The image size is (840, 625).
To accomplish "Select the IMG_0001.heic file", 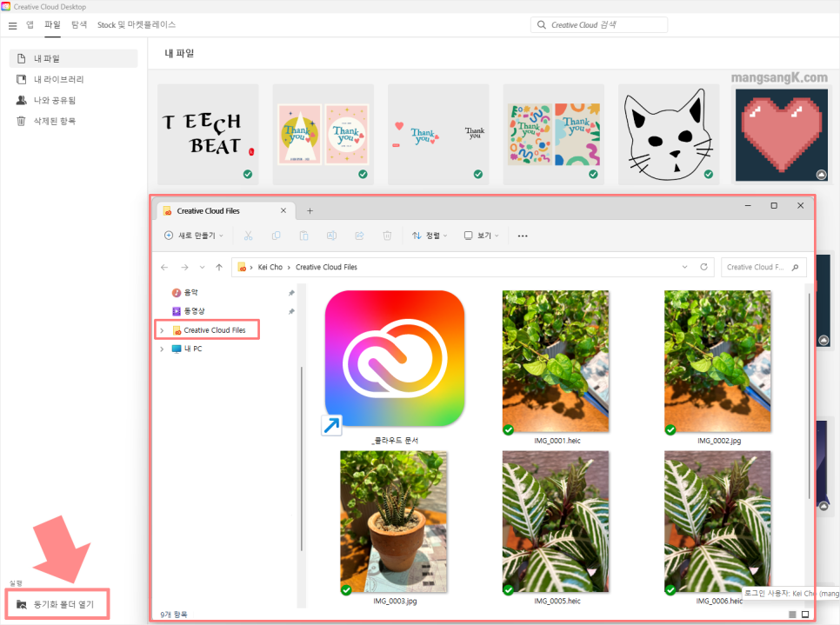I will 556,368.
